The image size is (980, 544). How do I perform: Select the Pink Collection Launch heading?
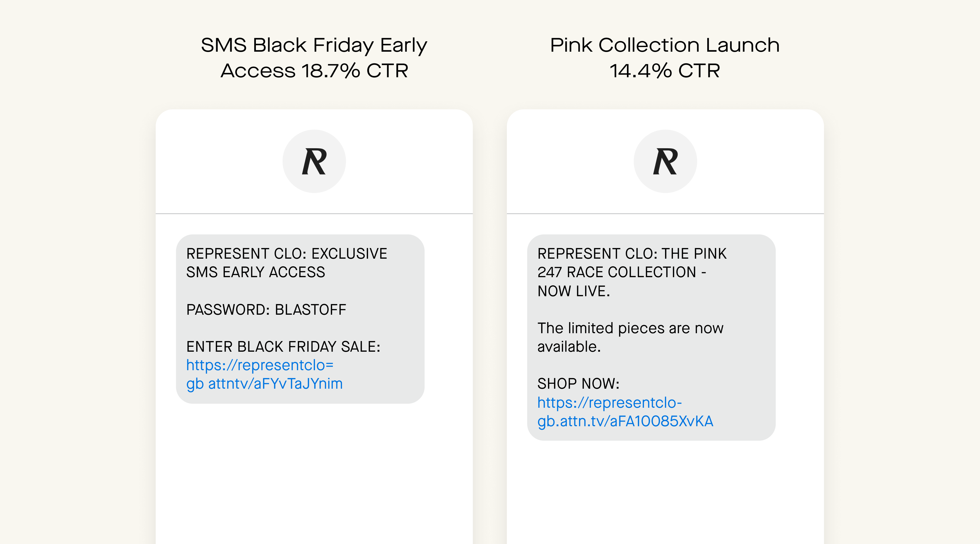click(x=664, y=45)
